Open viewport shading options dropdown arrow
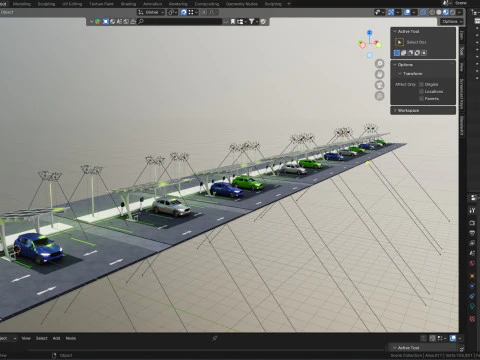This screenshot has height=360, width=480. (x=460, y=12)
